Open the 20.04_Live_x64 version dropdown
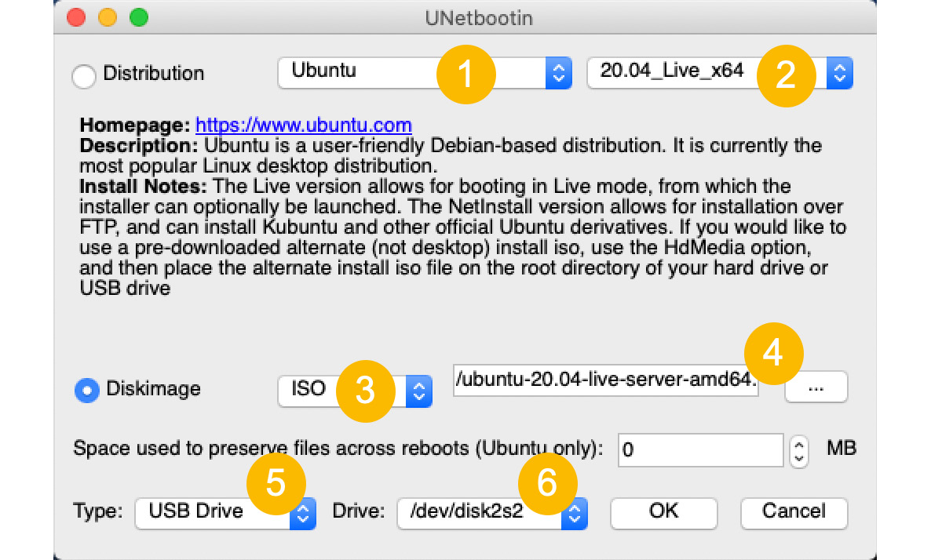Viewport: 931px width, 560px height. [x=720, y=73]
